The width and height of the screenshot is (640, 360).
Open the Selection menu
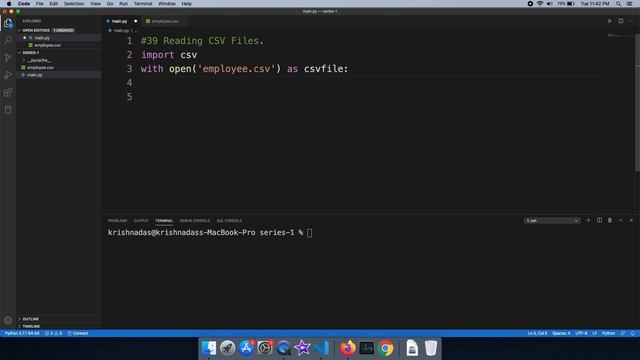coord(74,4)
